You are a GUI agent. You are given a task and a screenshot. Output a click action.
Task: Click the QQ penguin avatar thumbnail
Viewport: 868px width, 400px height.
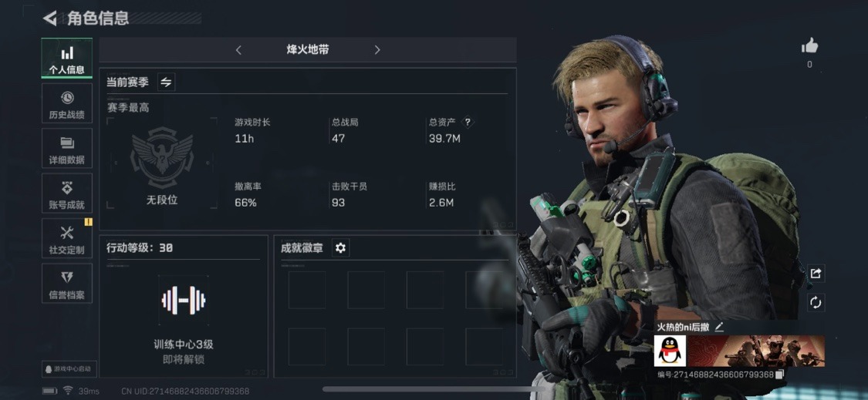pyautogui.click(x=670, y=351)
